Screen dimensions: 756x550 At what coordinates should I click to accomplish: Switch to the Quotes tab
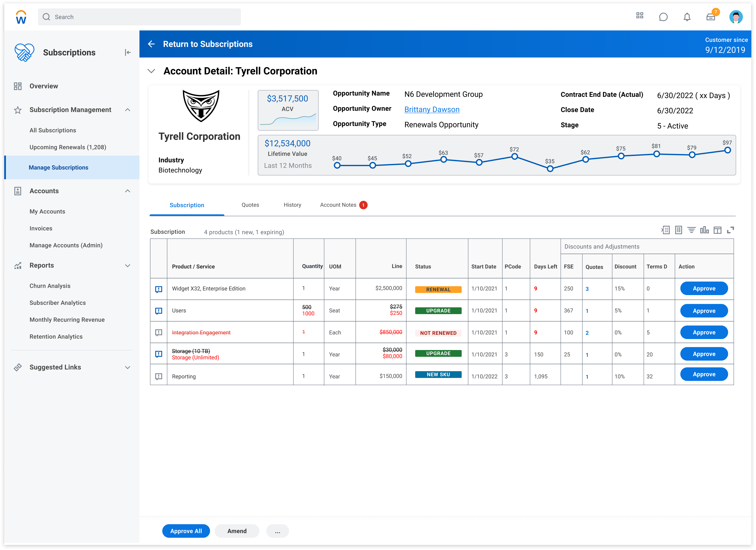pos(250,205)
